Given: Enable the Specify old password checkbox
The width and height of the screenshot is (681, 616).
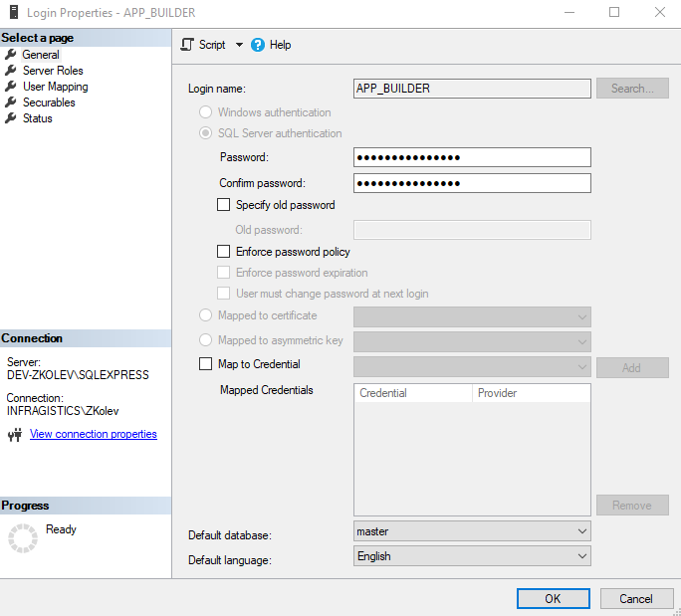Looking at the screenshot, I should point(223,205).
